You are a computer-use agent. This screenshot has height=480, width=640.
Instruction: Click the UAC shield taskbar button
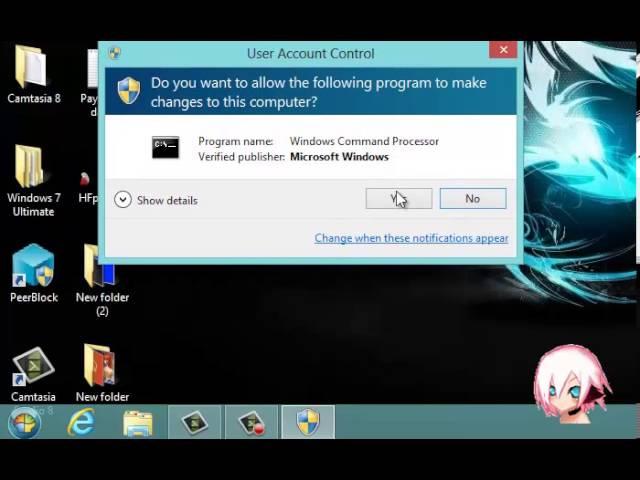[308, 423]
